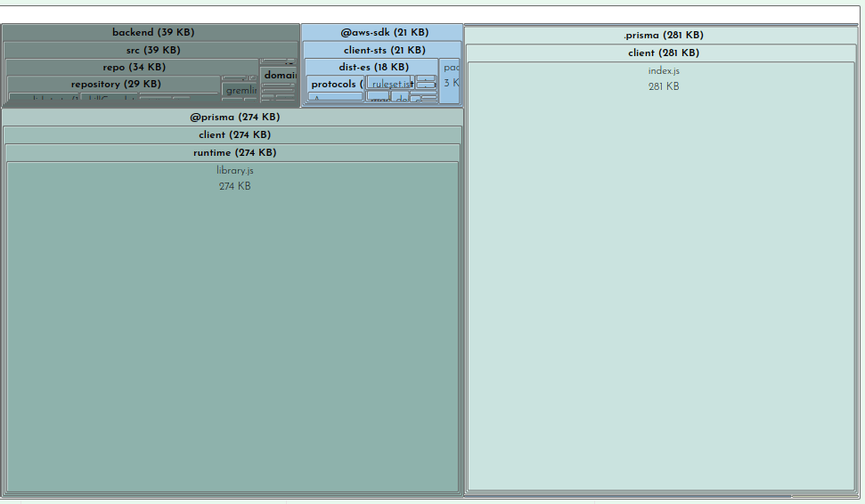Viewport: 865px width, 504px height.
Task: Click the domain folder block under src
Action: pos(280,76)
